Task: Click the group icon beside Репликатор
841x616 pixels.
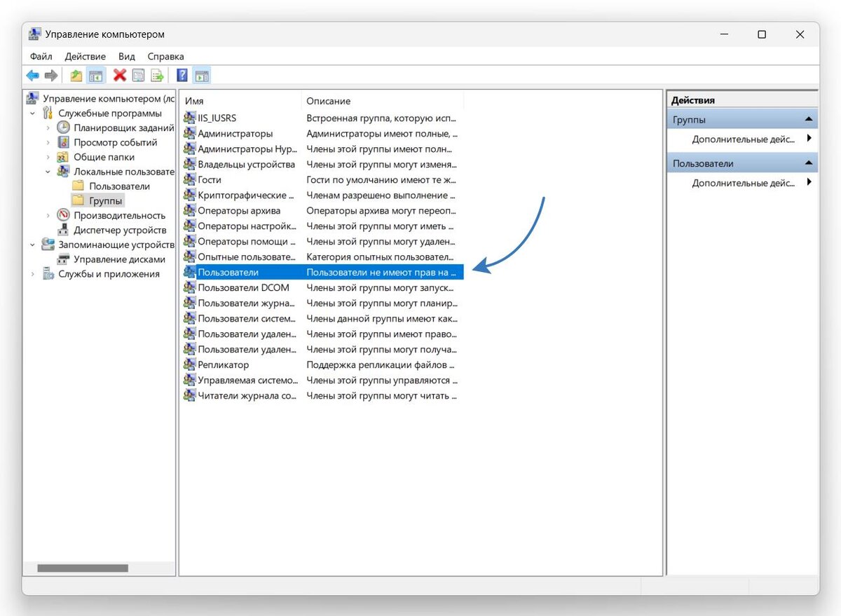Action: (x=189, y=364)
